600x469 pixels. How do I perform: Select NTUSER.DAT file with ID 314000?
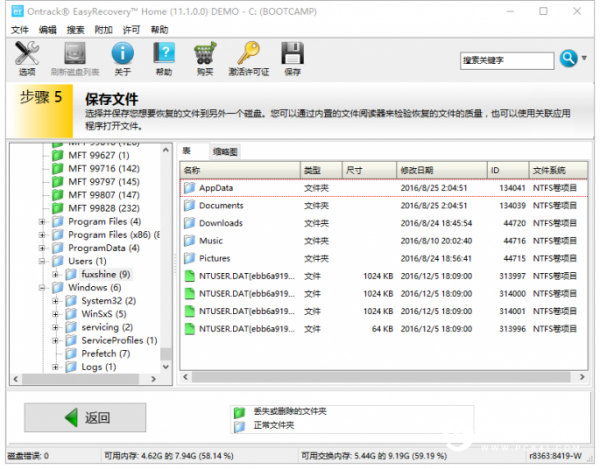click(x=384, y=294)
